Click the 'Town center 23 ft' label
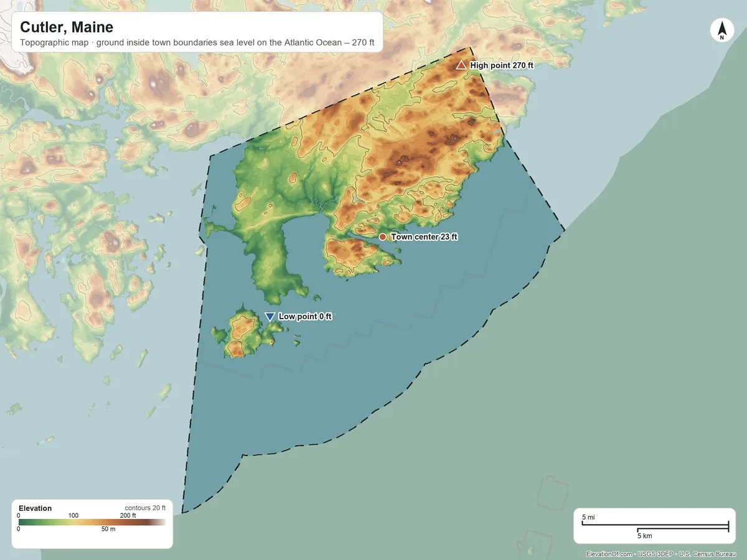Screen dimensions: 747x560 coord(425,237)
